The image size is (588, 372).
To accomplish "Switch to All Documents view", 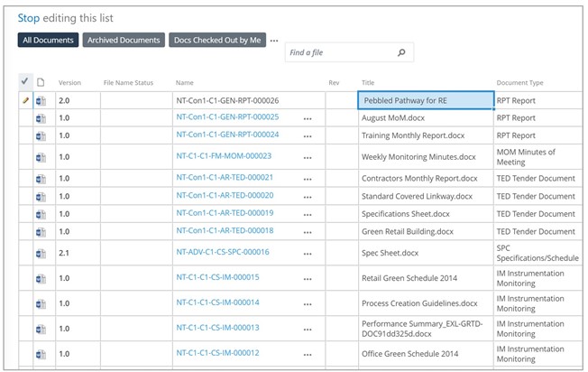I will click(x=48, y=40).
